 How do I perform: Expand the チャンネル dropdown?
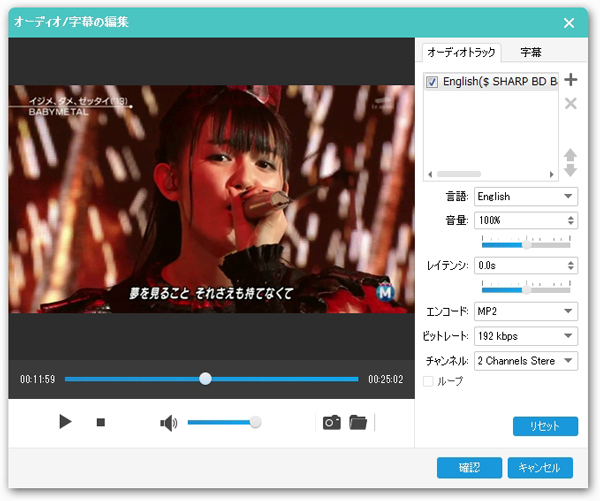click(x=526, y=360)
